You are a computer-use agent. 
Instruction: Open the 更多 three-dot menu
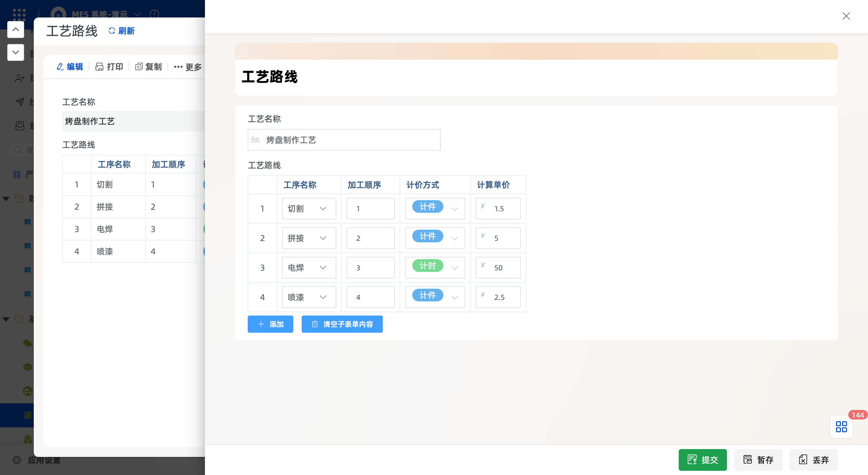[x=178, y=67]
